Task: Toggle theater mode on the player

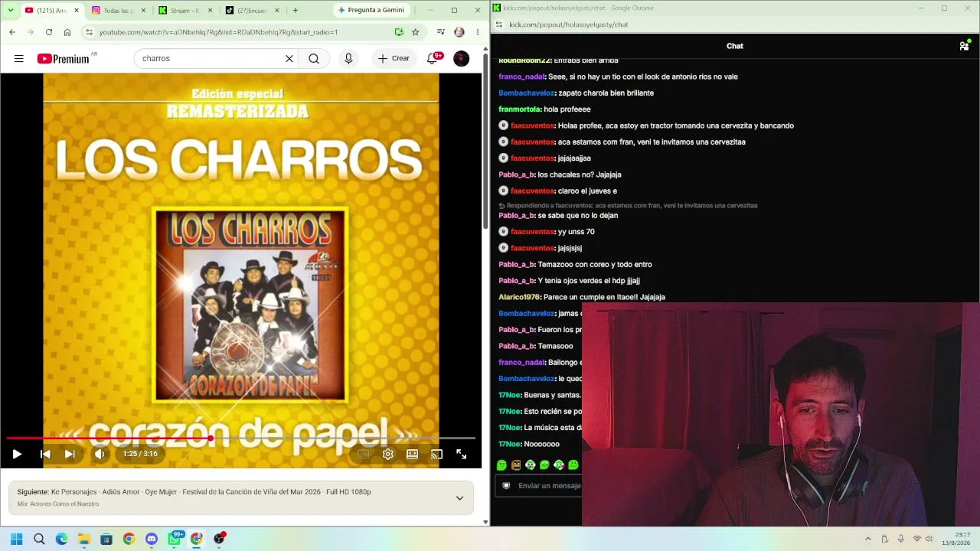Action: coord(413,454)
